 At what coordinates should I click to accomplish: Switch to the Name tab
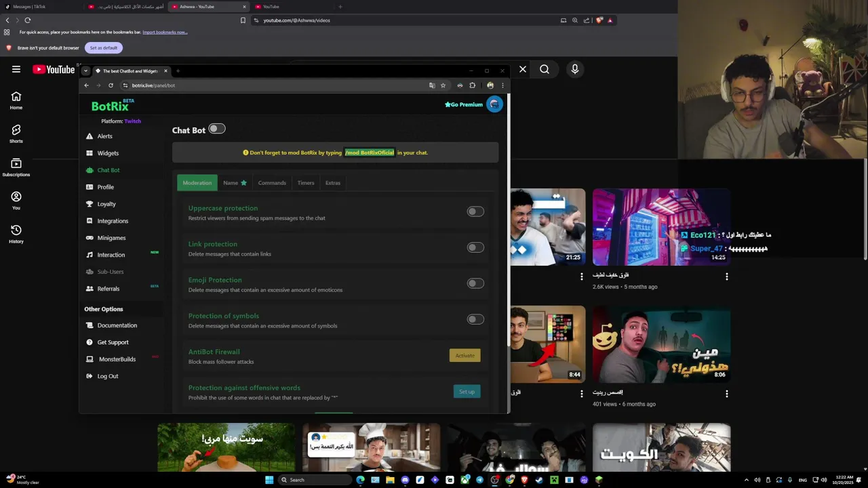(x=235, y=183)
